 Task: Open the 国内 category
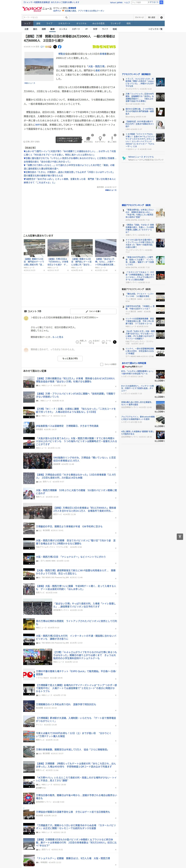coord(35,29)
